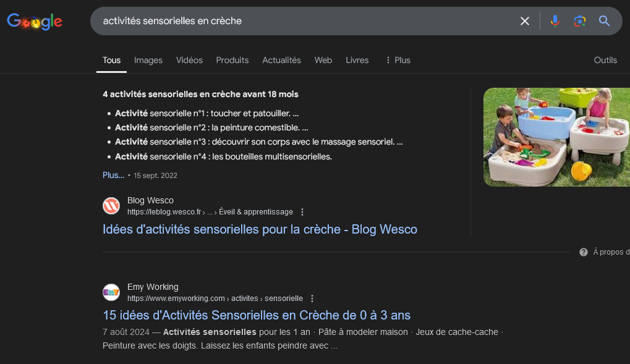The width and height of the screenshot is (630, 364).
Task: Click the 'À propos' help question-mark icon
Action: tap(584, 252)
